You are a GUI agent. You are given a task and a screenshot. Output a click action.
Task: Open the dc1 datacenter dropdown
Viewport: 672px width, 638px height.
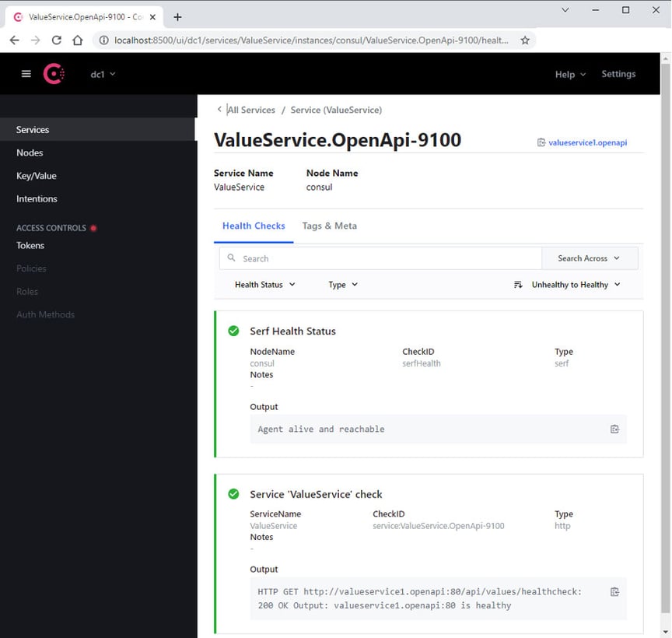pyautogui.click(x=102, y=74)
